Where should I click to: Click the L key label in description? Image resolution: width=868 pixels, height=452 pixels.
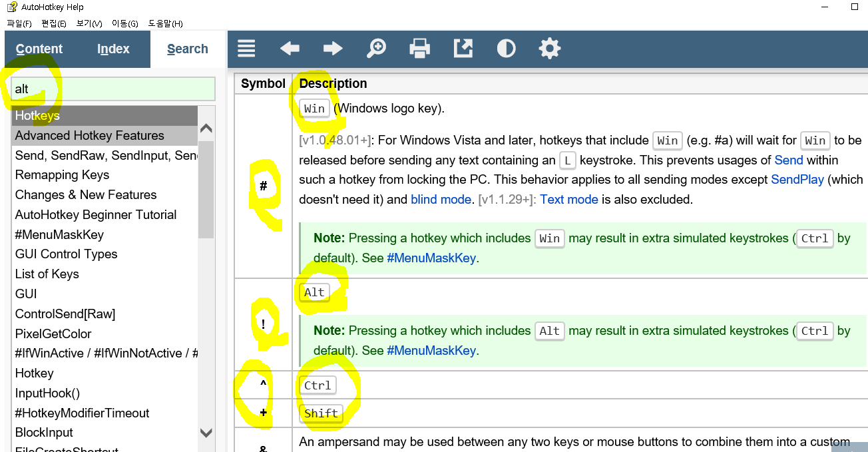tap(567, 160)
